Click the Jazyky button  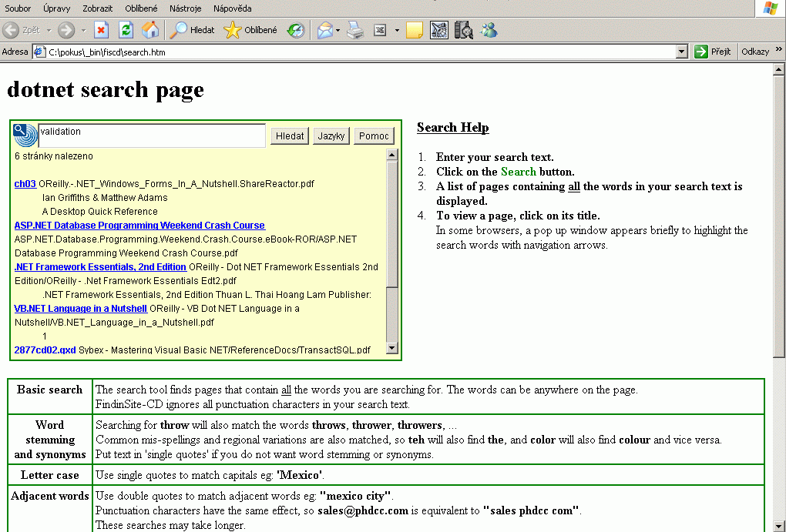point(331,136)
